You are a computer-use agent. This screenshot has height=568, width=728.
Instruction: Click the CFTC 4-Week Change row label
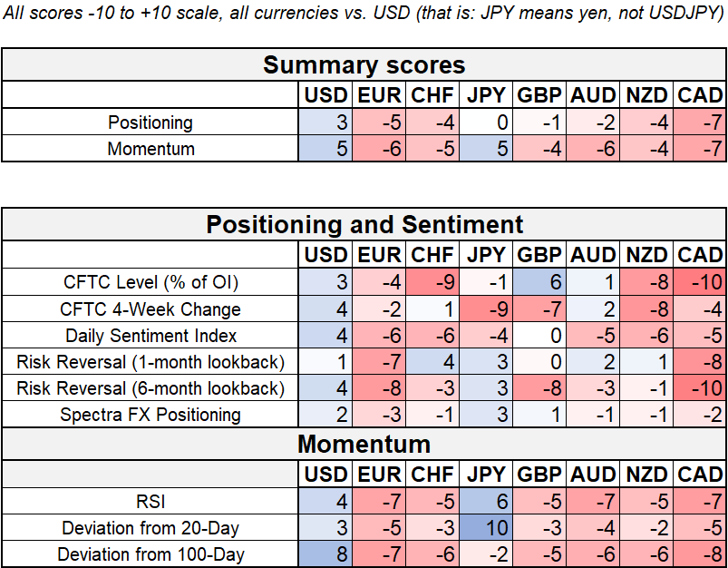click(x=152, y=308)
